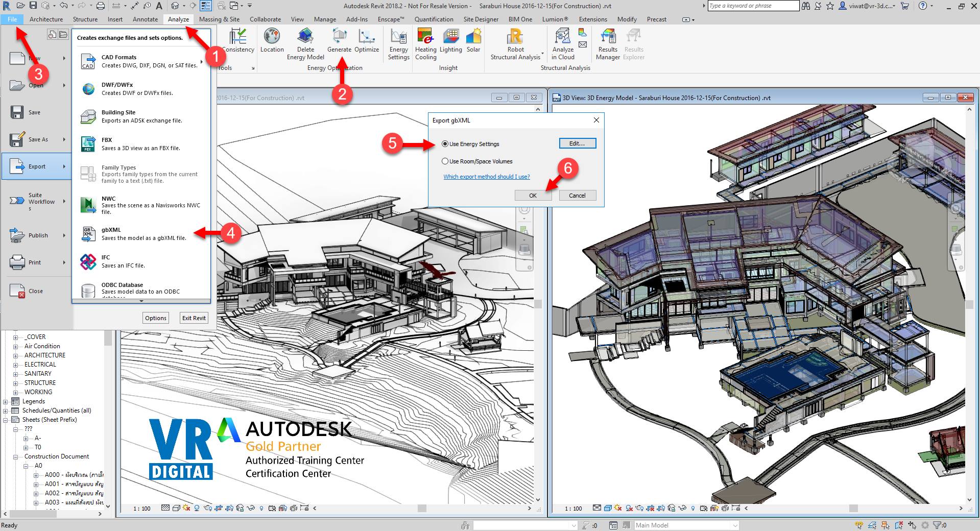Screen dimensions: 980x531
Task: Collapse the Construction Document node
Action: pyautogui.click(x=15, y=456)
